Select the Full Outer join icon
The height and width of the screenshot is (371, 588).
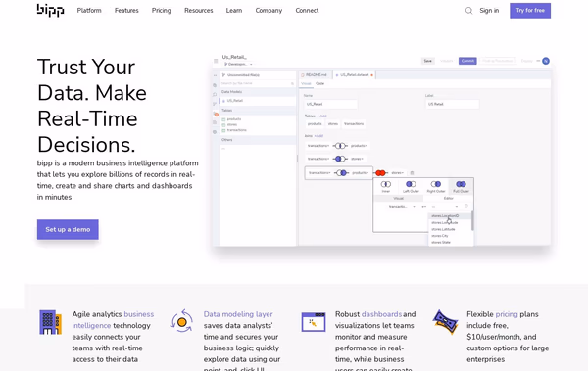pyautogui.click(x=461, y=184)
